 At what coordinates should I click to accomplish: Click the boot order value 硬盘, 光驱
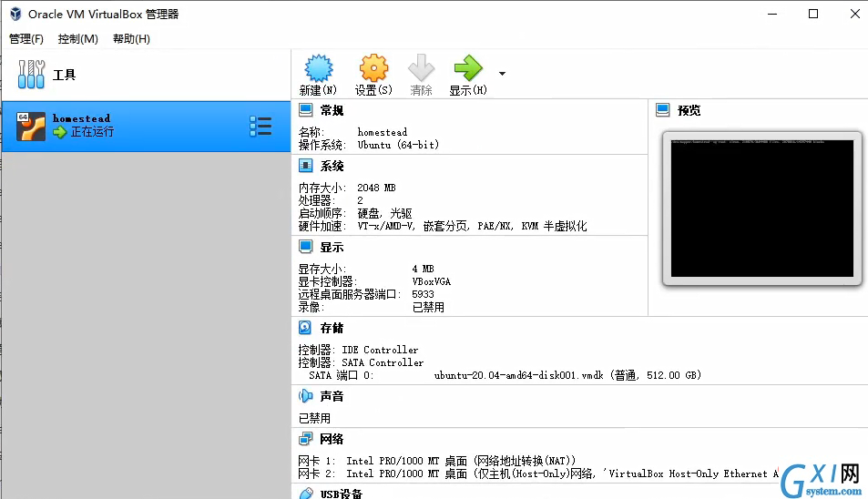click(384, 214)
